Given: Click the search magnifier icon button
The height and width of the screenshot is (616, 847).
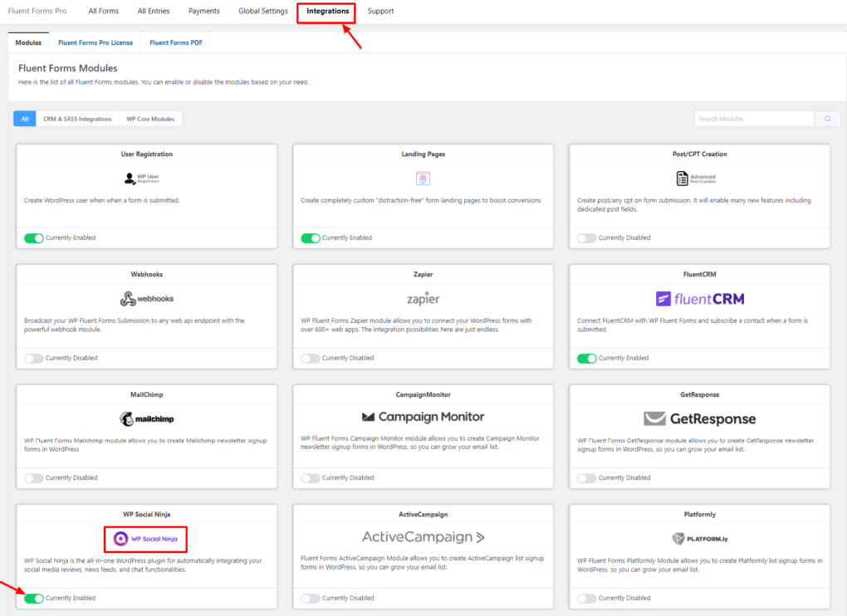Looking at the screenshot, I should coord(828,119).
